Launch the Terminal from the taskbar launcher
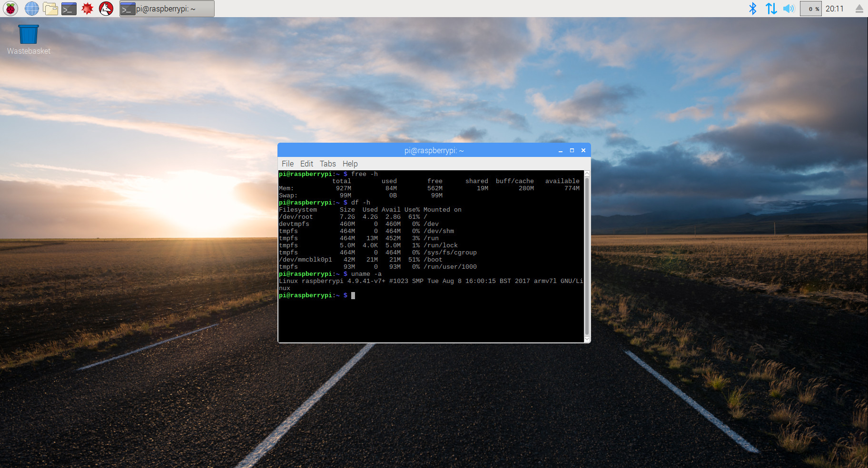This screenshot has width=868, height=468. tap(69, 9)
